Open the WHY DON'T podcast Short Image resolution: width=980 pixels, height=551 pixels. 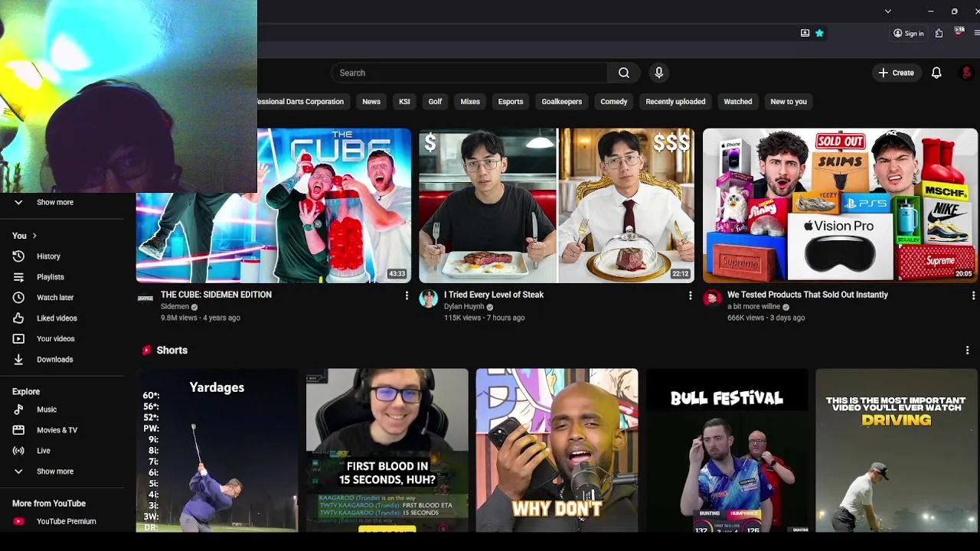(x=557, y=450)
